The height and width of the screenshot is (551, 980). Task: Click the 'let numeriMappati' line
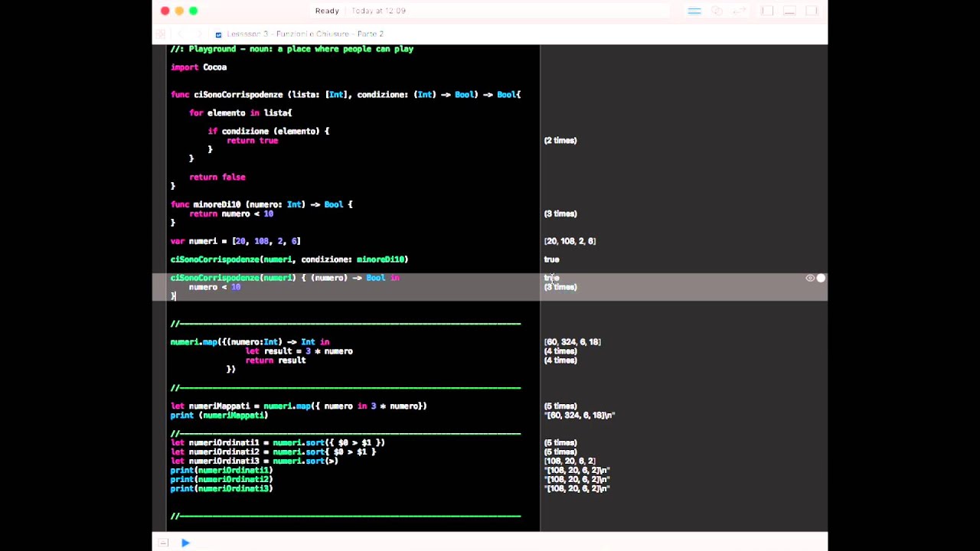[x=299, y=406]
